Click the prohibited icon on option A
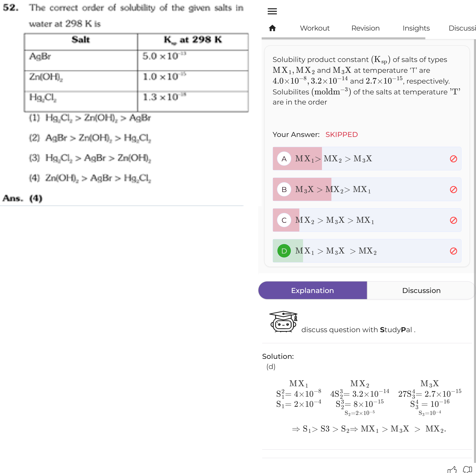The image size is (476, 473). click(453, 159)
